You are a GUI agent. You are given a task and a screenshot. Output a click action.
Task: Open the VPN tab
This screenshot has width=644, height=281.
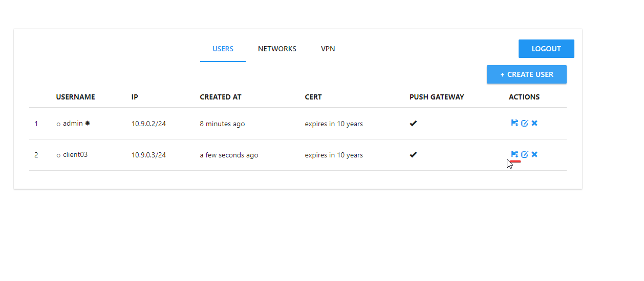pyautogui.click(x=328, y=49)
